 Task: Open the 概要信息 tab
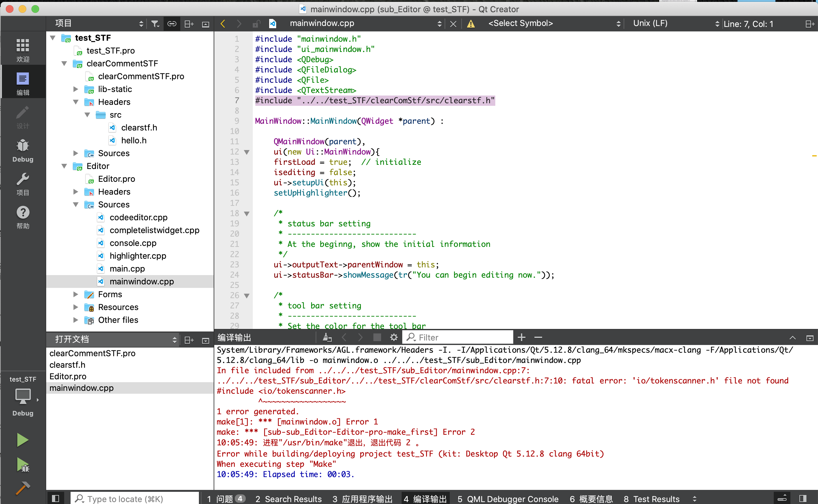591,499
